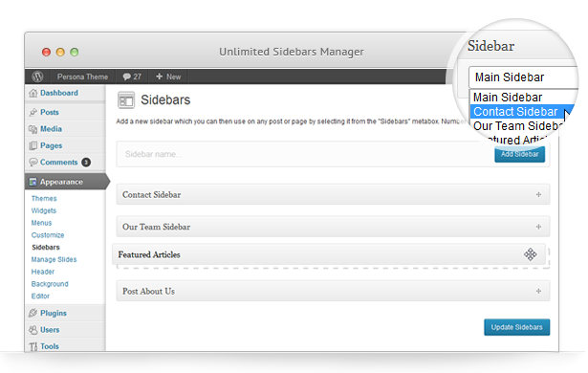This screenshot has height=373, width=588.
Task: Click the Pages icon in the menu
Action: [x=33, y=145]
